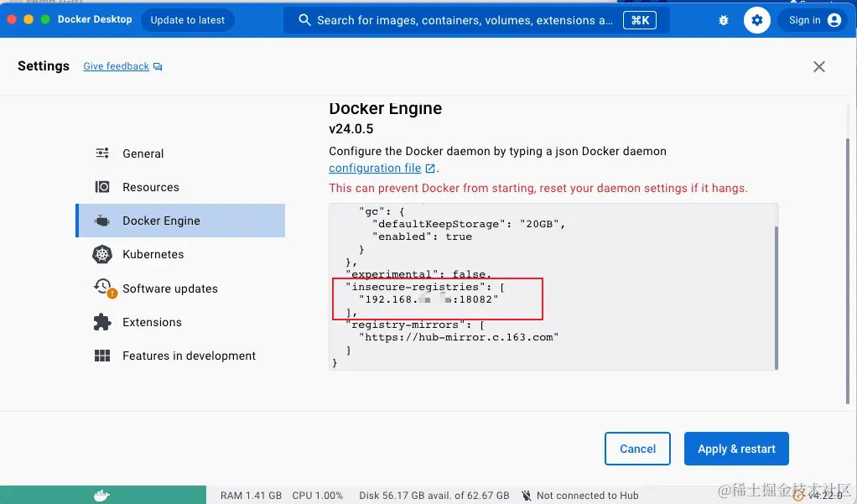The height and width of the screenshot is (504, 857).
Task: Click Cancel button
Action: [637, 449]
